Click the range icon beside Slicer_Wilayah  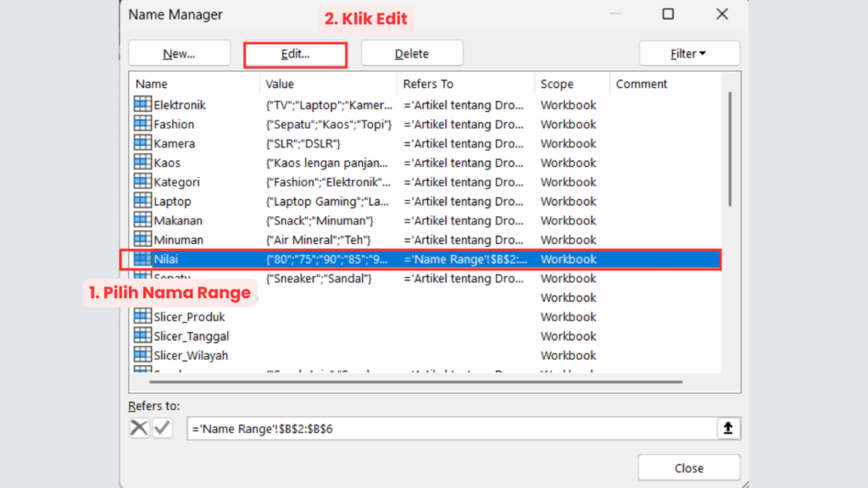(x=142, y=355)
